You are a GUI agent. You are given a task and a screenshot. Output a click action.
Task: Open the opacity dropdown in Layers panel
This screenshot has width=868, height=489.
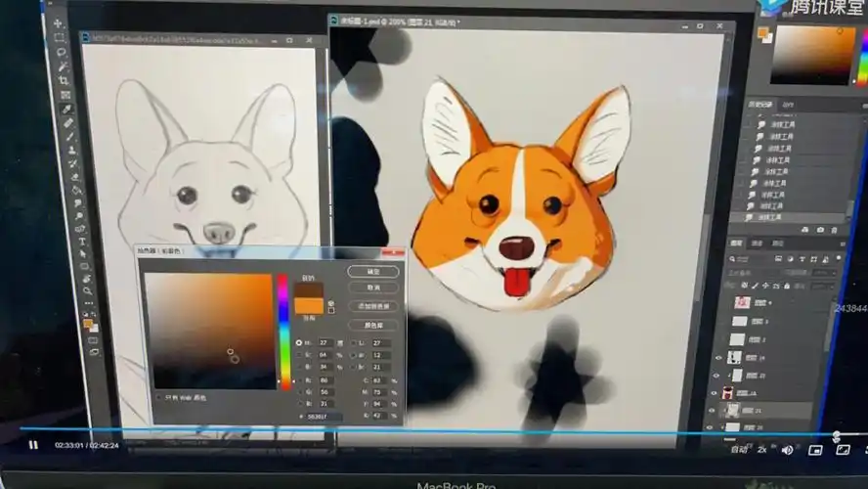pyautogui.click(x=824, y=273)
